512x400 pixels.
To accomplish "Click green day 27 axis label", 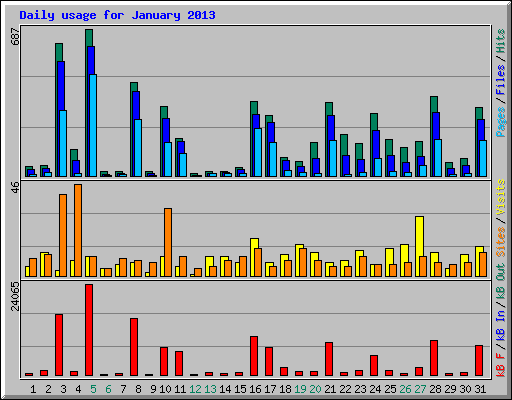I will pos(420,389).
